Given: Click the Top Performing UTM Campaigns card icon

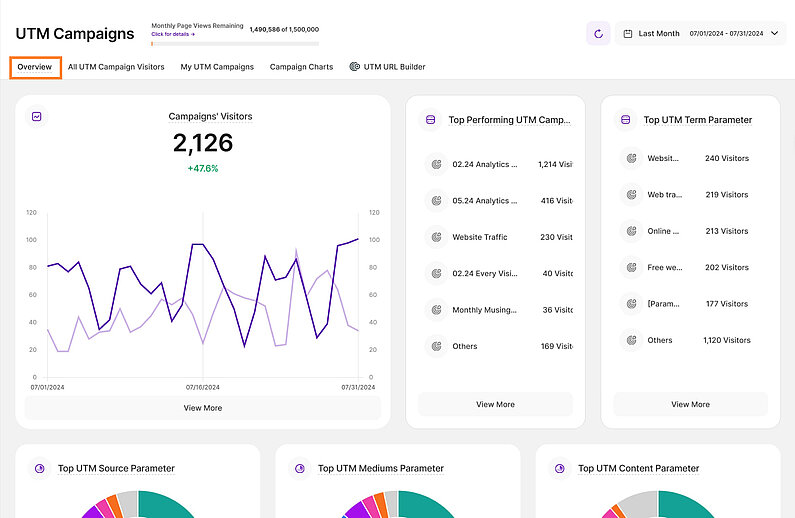Looking at the screenshot, I should tap(431, 119).
